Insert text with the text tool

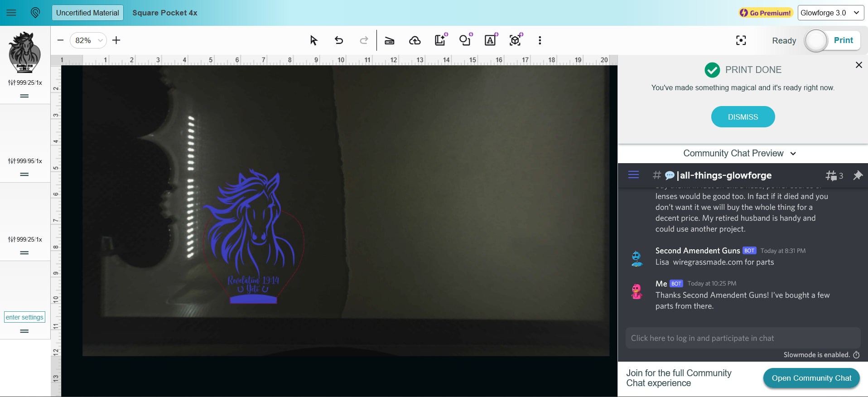click(490, 40)
